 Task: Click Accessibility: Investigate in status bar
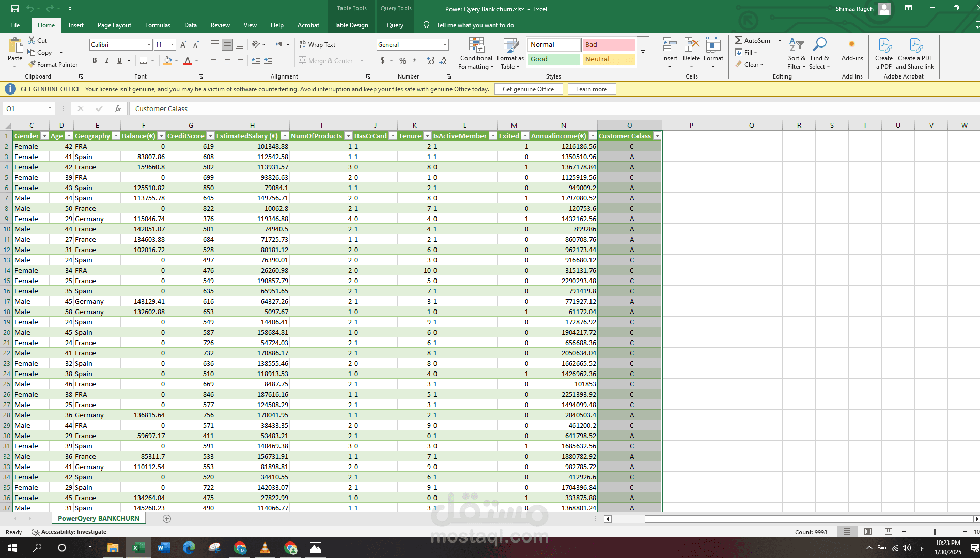click(69, 532)
